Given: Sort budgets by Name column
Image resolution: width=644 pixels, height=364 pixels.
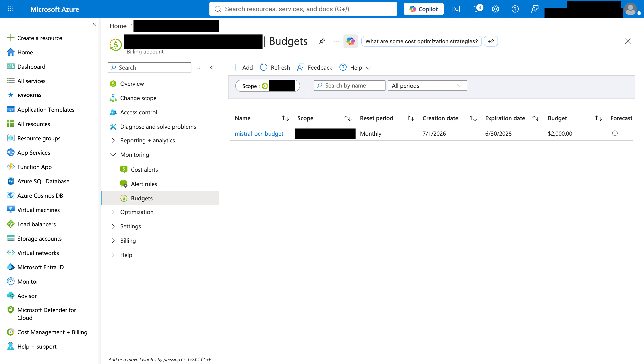Looking at the screenshot, I should coord(285,118).
